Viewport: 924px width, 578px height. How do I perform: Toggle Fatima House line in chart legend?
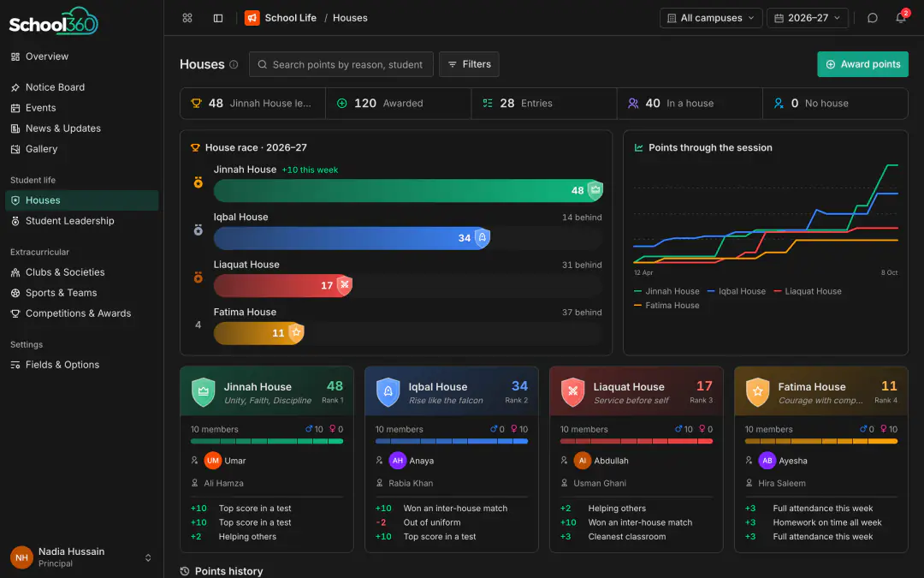(666, 306)
